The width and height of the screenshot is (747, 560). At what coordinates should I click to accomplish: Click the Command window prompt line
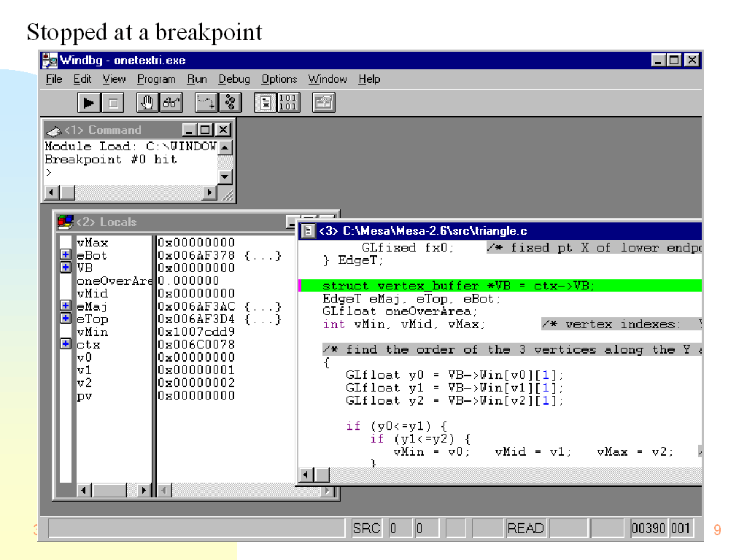click(109, 173)
